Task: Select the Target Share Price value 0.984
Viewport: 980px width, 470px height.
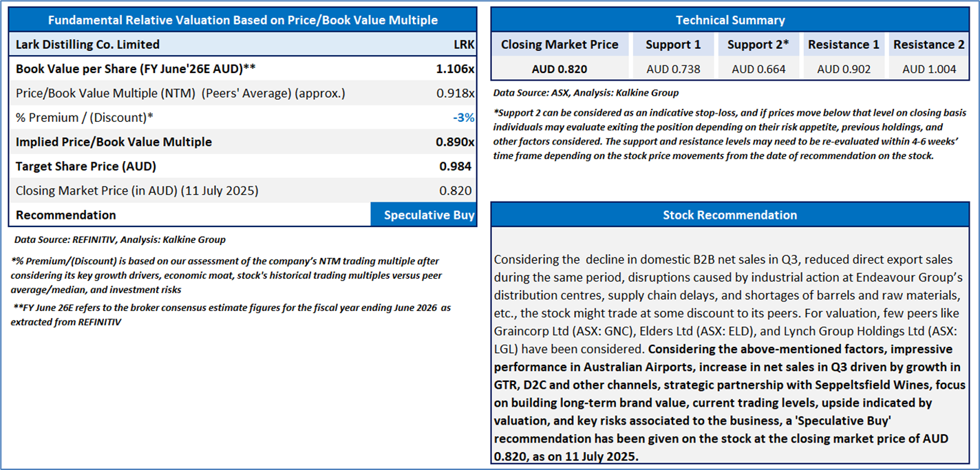Action: pos(456,166)
